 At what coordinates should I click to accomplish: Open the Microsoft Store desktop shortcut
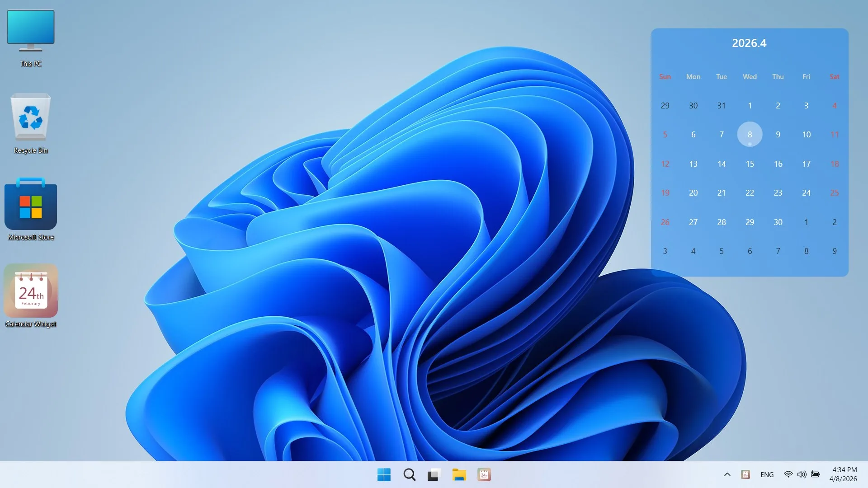click(31, 209)
